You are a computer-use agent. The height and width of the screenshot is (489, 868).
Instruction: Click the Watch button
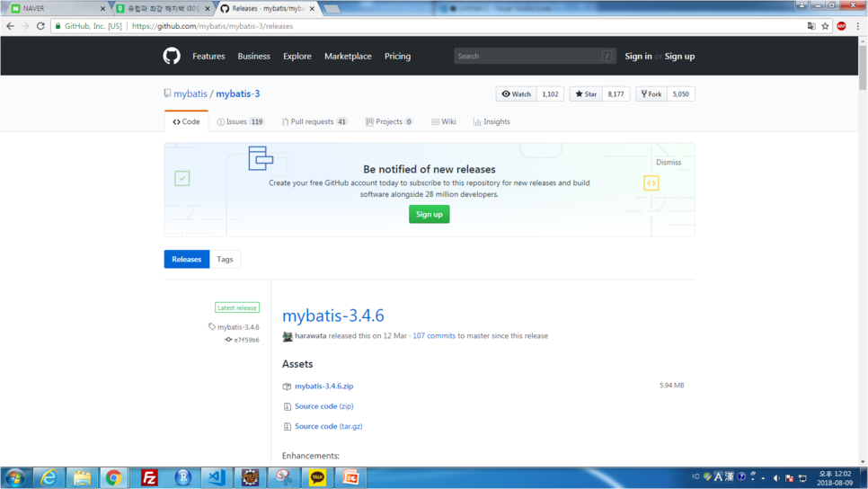[516, 93]
